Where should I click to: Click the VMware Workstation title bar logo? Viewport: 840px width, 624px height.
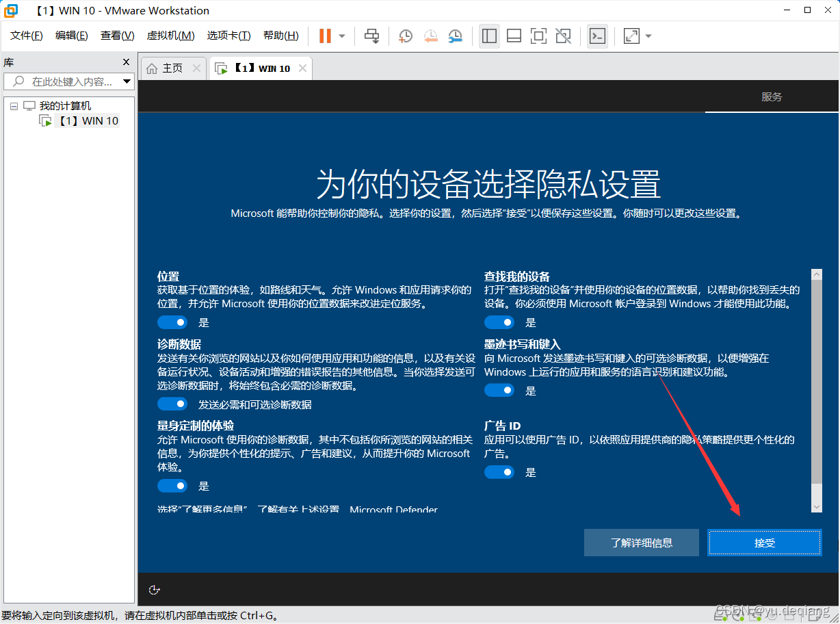point(11,10)
